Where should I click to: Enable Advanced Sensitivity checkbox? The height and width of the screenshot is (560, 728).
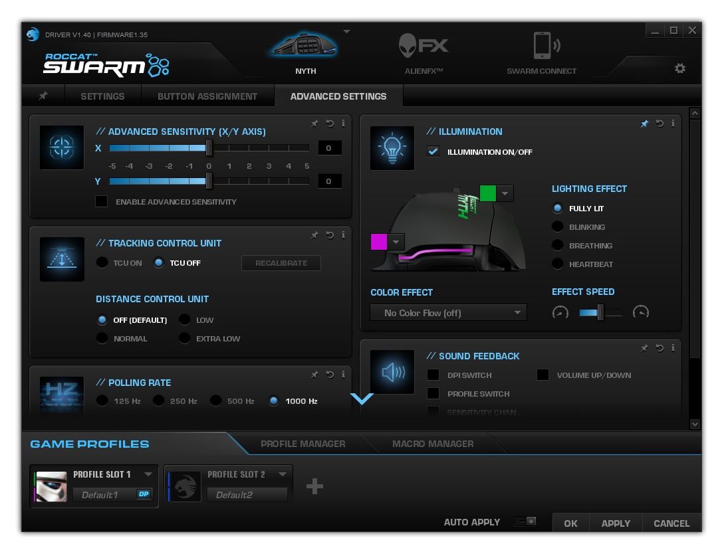point(101,201)
